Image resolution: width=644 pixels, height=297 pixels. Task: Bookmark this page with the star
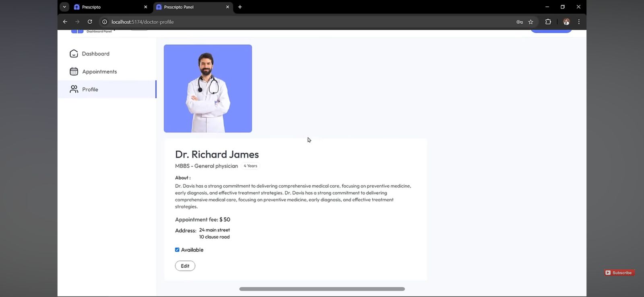[x=530, y=22]
